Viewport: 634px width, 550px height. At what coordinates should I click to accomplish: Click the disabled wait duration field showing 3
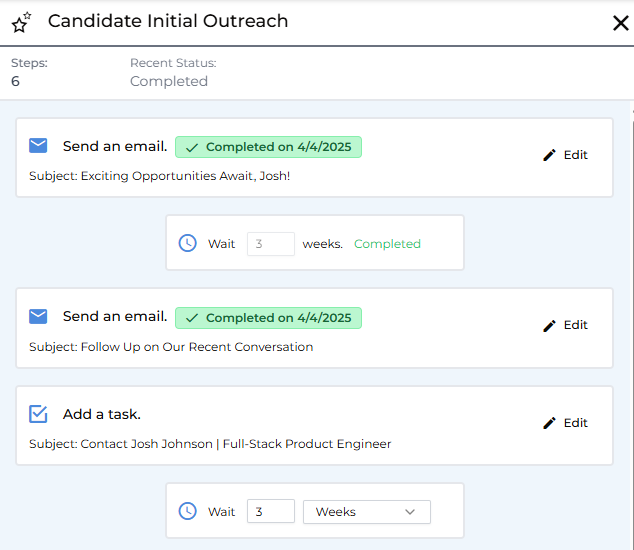point(270,243)
